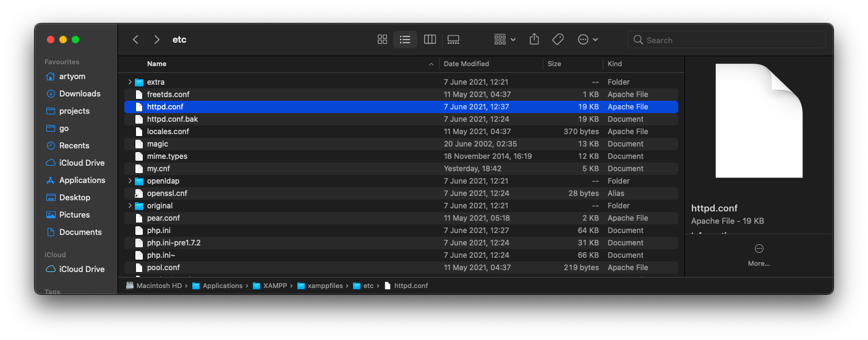
Task: Go back with the left chevron
Action: click(x=135, y=40)
